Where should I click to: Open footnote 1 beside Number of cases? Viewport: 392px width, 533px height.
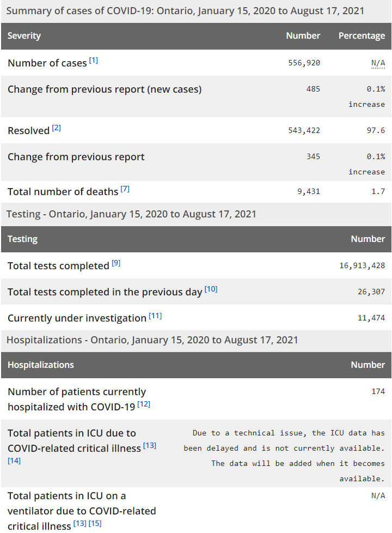click(94, 60)
